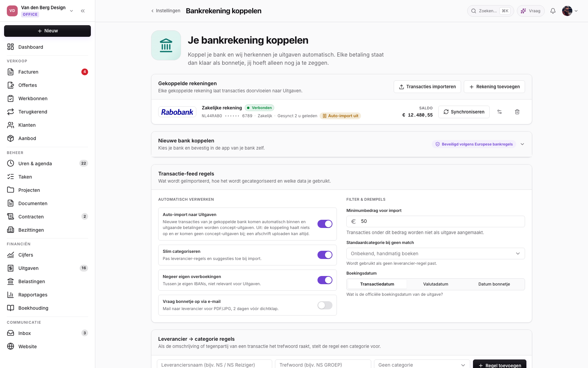Select Datum bonnetje as boekingsdatum
This screenshot has height=368, width=588.
pyautogui.click(x=494, y=284)
